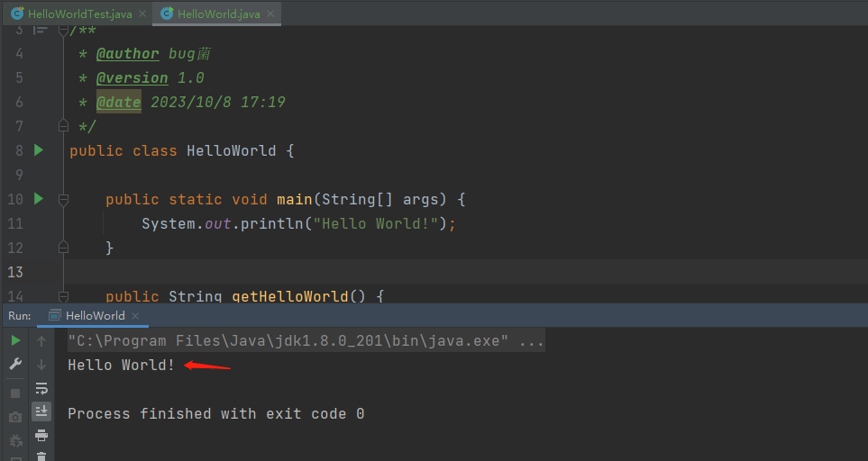Click the italic 'out' field reference

click(217, 224)
